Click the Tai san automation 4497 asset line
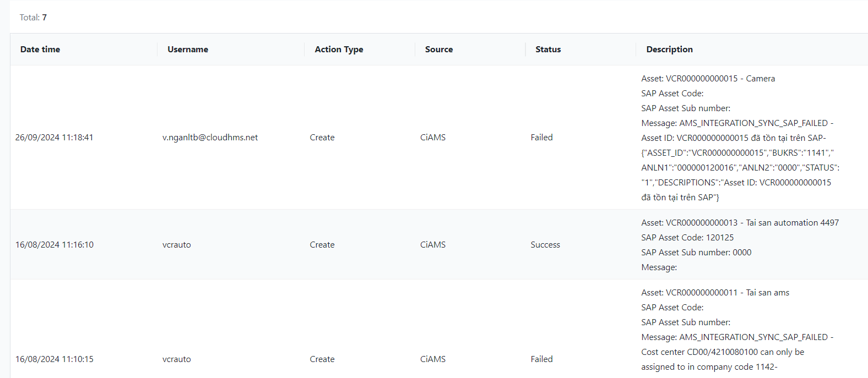The image size is (868, 378). click(x=740, y=223)
